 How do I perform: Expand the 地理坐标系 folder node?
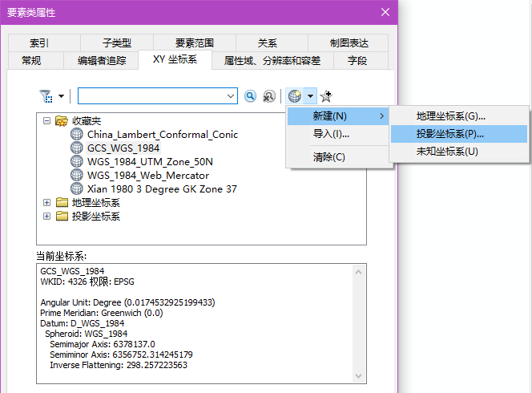pos(46,202)
